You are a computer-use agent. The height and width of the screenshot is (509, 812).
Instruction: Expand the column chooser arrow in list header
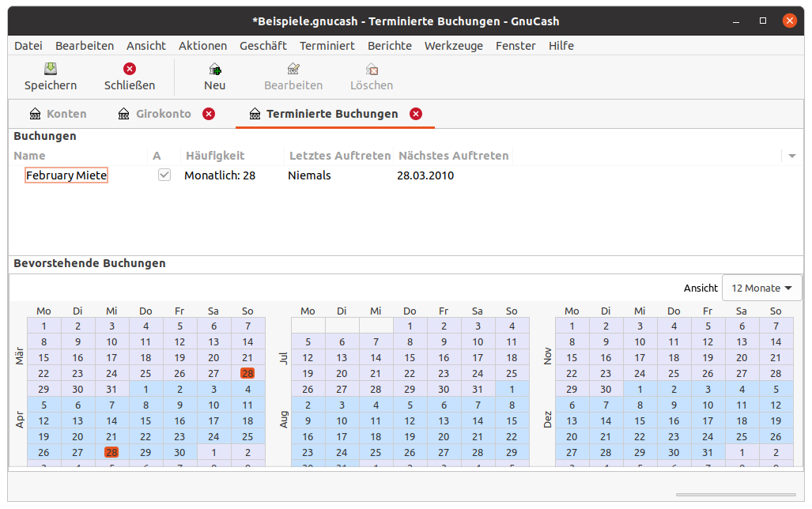(792, 156)
